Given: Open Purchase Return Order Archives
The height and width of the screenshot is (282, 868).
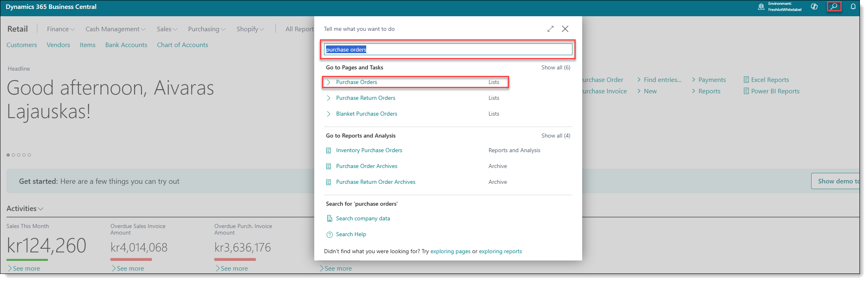Looking at the screenshot, I should [376, 182].
